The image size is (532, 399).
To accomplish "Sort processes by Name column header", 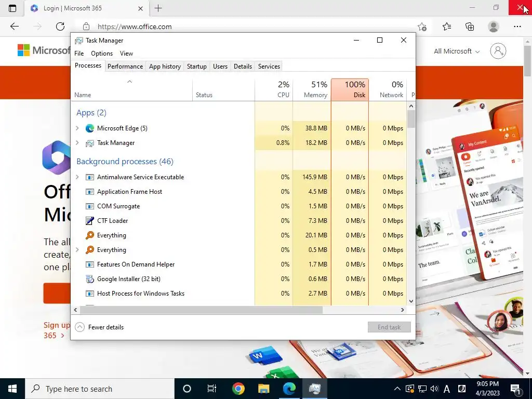I will pos(131,89).
